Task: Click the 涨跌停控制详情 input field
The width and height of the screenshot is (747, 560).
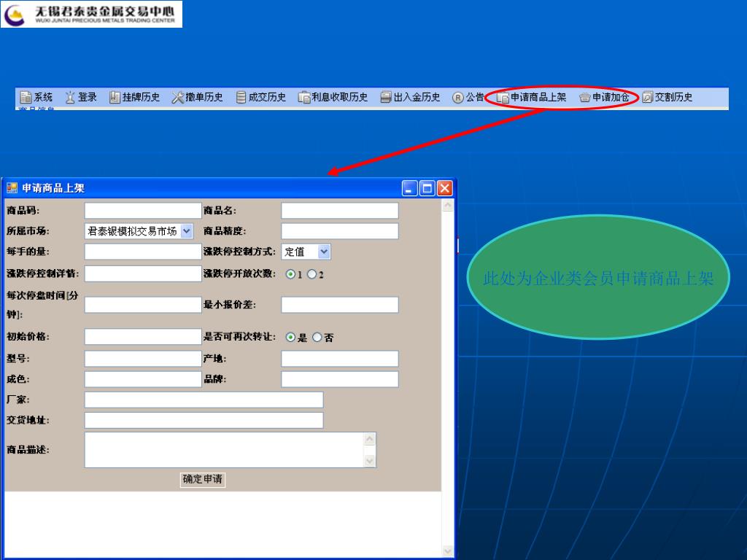Action: coord(143,273)
